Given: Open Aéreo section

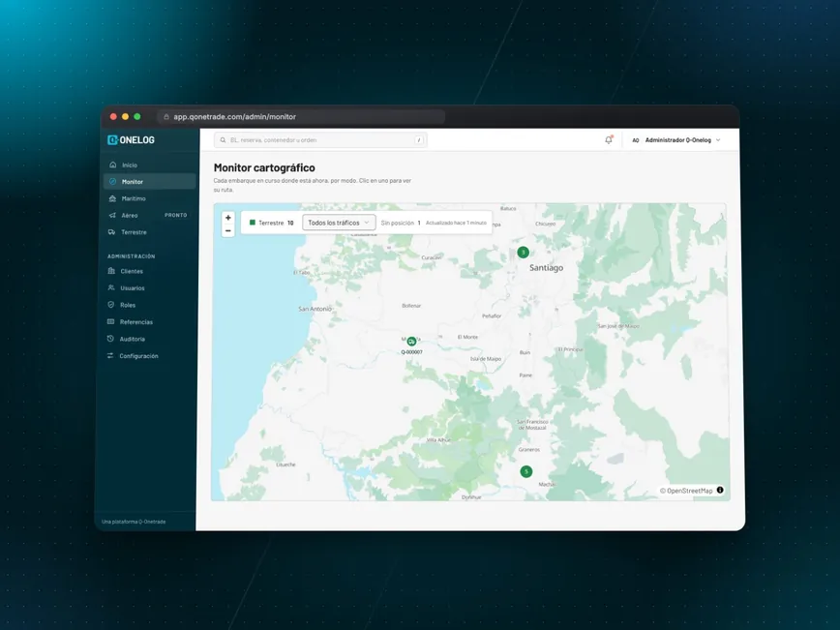Looking at the screenshot, I should pos(149,216).
